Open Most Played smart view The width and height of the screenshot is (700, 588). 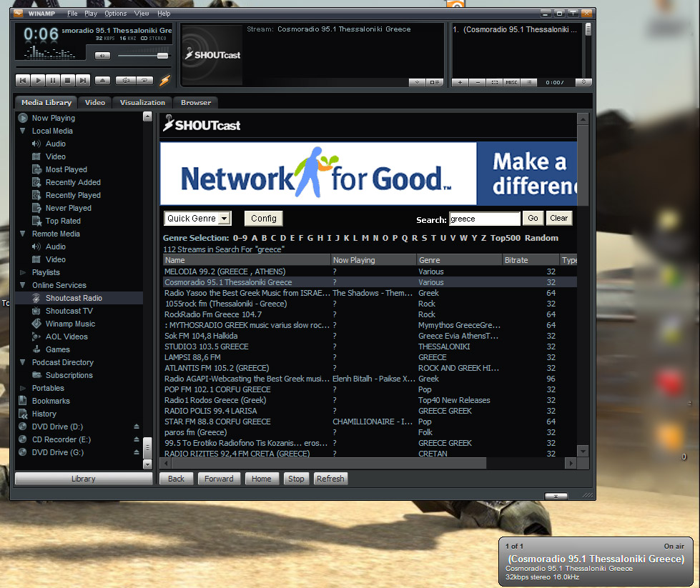point(66,169)
